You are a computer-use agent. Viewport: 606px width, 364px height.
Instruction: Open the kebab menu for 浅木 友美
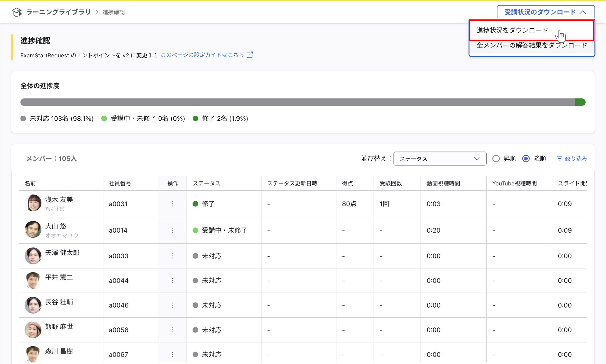[173, 204]
